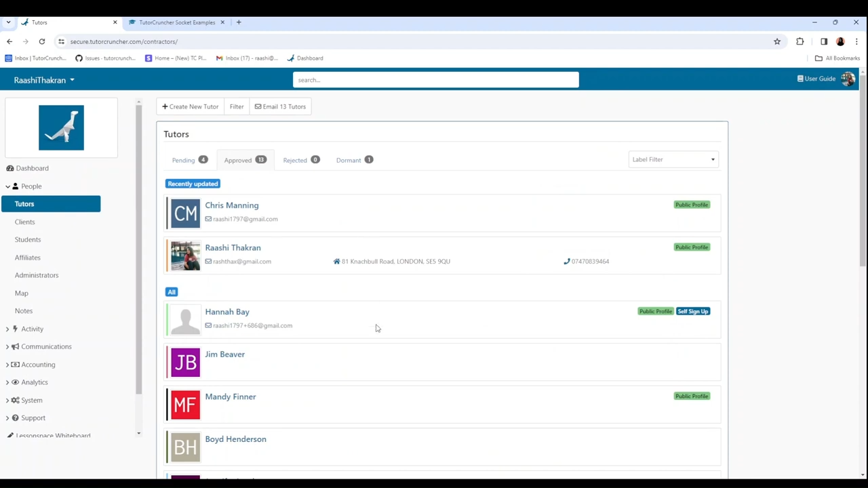Image resolution: width=868 pixels, height=488 pixels.
Task: Open the Rejected tutors tab
Action: [301, 160]
